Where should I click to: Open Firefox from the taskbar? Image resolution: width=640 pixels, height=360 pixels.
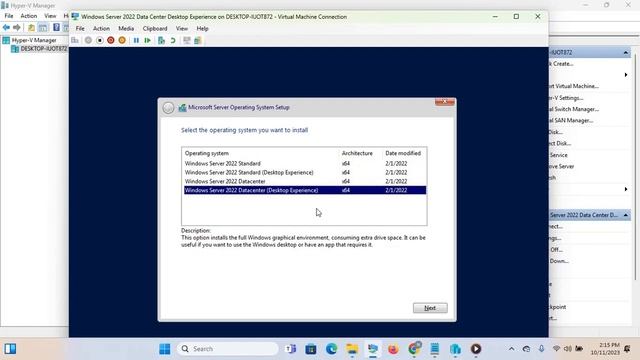point(393,349)
